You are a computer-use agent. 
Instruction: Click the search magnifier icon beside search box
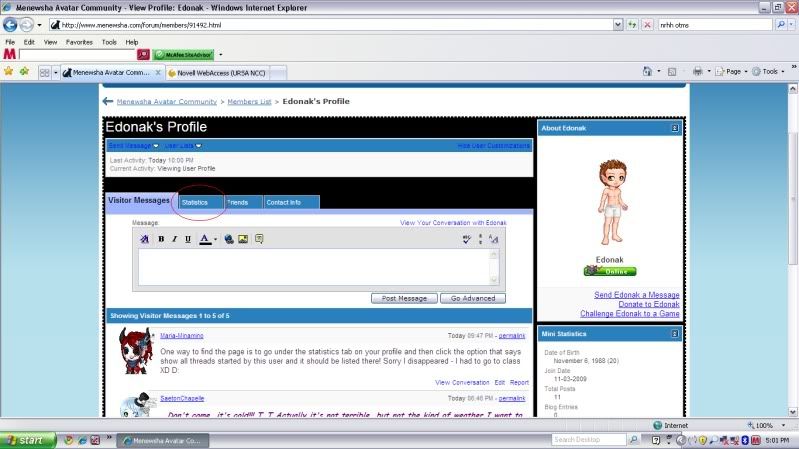point(781,24)
